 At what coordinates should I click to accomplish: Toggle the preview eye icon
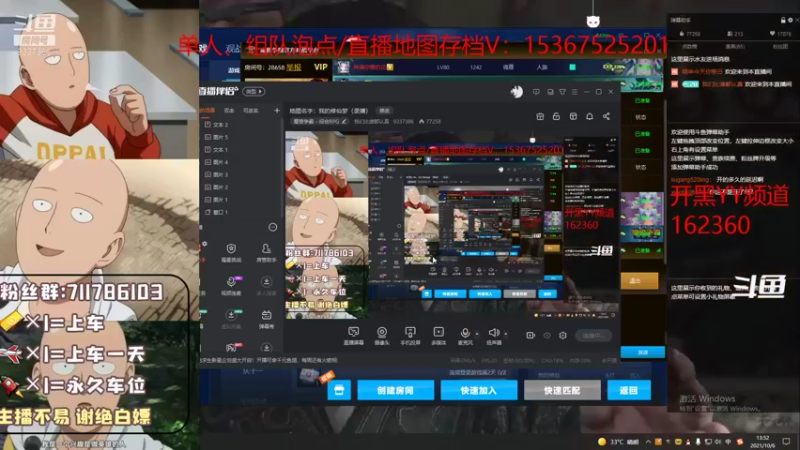click(x=547, y=335)
